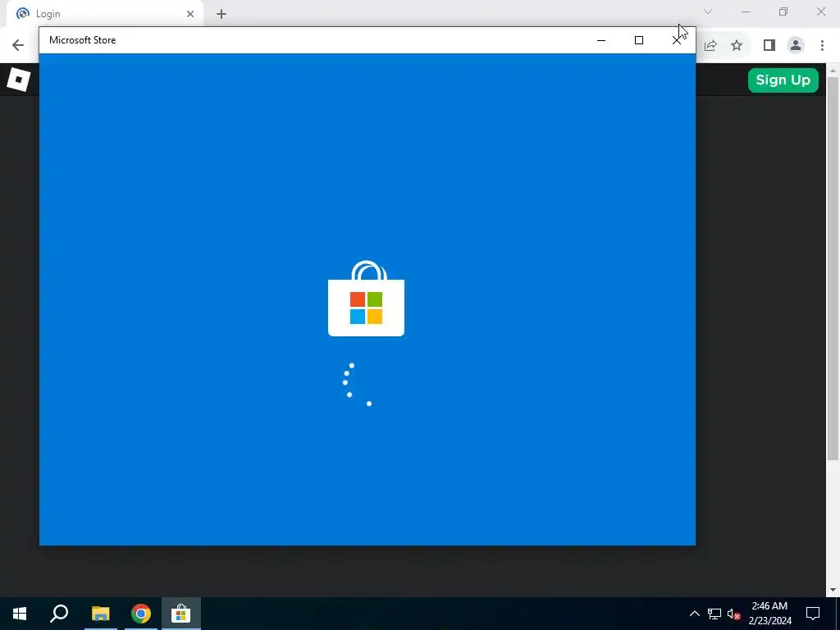The height and width of the screenshot is (630, 840).
Task: Click the page's vertical scrollbar thumb
Action: click(833, 268)
